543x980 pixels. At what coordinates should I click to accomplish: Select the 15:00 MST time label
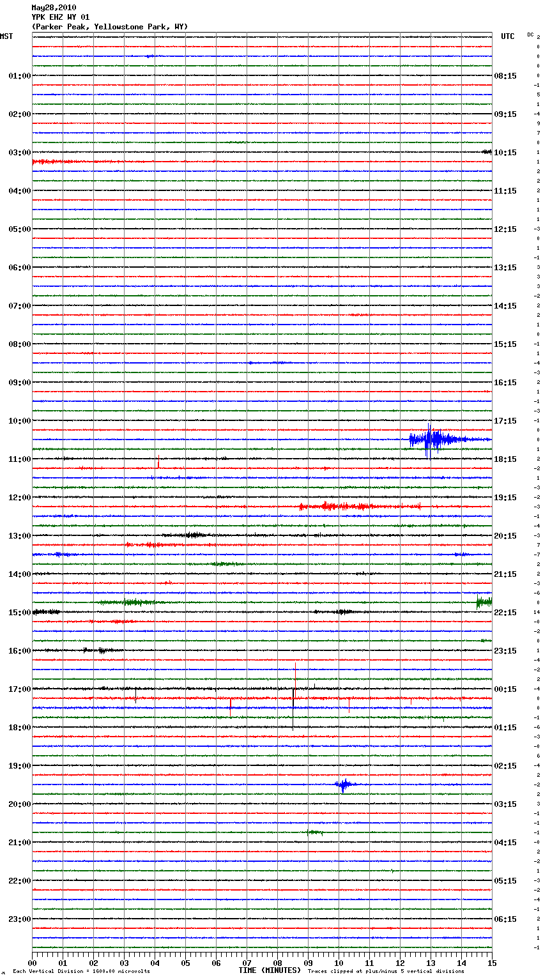[20, 613]
